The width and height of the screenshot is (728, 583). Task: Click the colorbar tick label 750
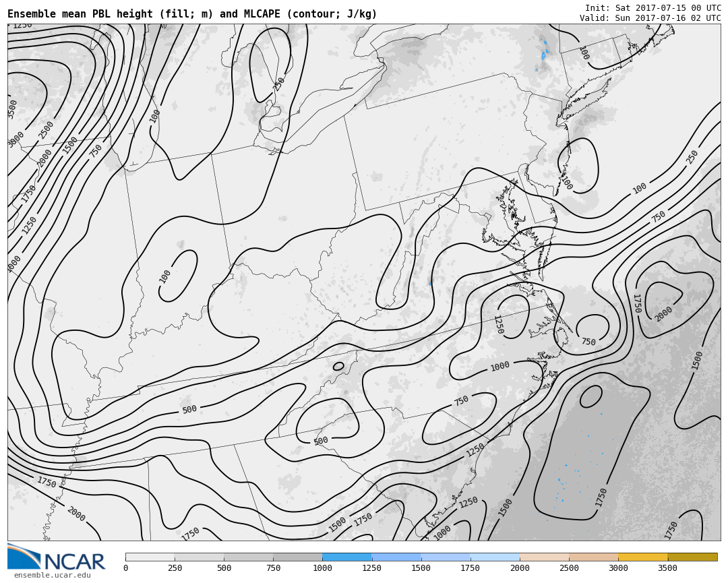[x=273, y=567]
